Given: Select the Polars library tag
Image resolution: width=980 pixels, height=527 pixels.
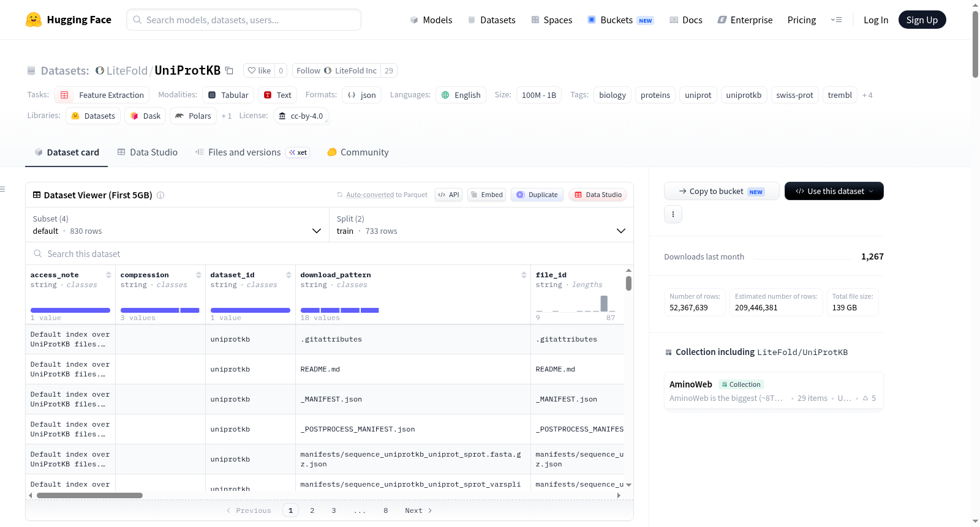Looking at the screenshot, I should pos(193,116).
